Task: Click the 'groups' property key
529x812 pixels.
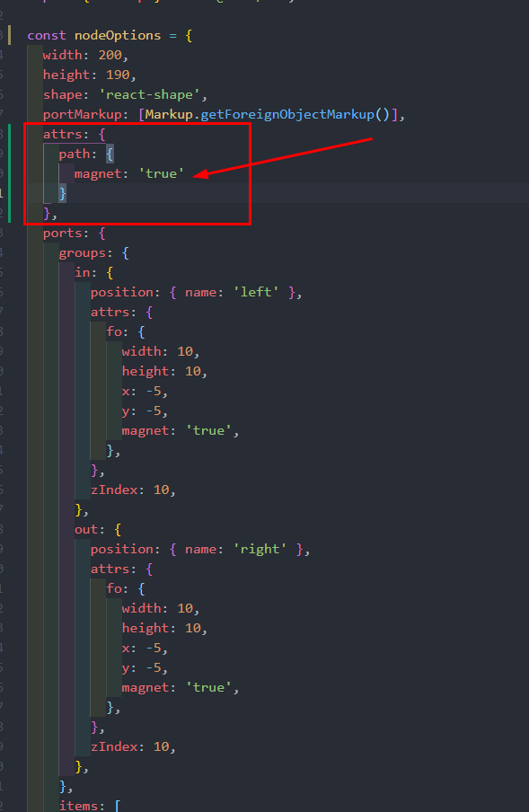Action: (83, 252)
